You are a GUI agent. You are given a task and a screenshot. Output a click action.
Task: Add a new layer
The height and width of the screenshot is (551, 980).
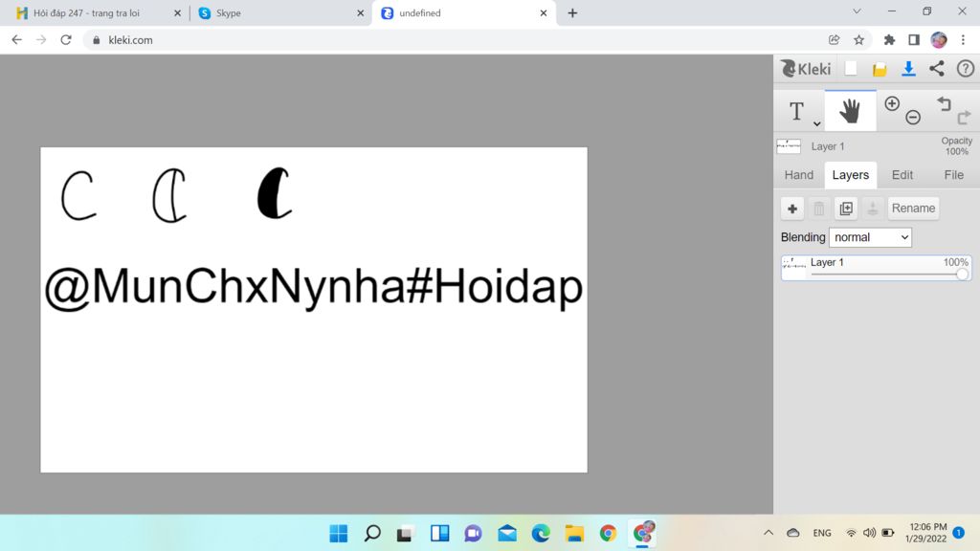pyautogui.click(x=791, y=208)
